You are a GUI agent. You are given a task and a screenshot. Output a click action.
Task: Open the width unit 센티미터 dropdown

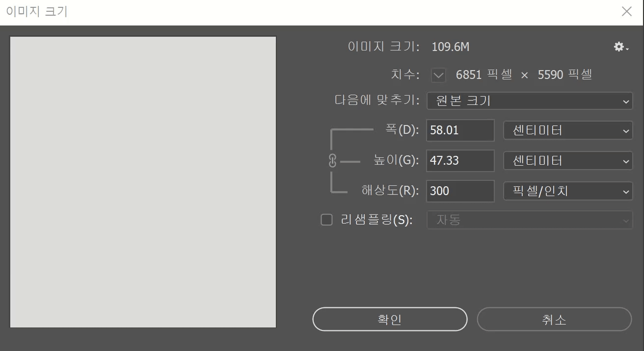pos(568,130)
